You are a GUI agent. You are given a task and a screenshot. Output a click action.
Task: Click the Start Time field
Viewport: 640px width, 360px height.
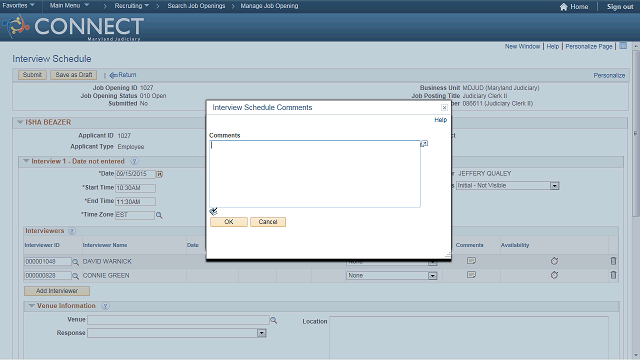(135, 188)
